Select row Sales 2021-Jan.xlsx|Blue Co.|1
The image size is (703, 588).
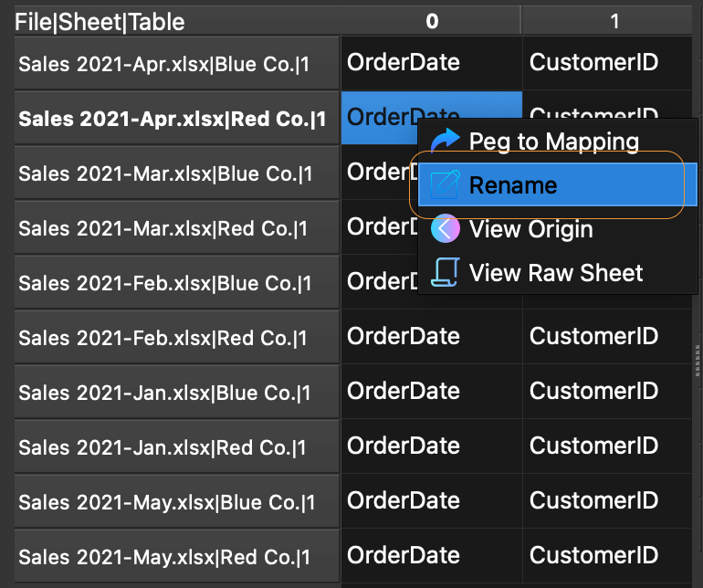coord(176,393)
